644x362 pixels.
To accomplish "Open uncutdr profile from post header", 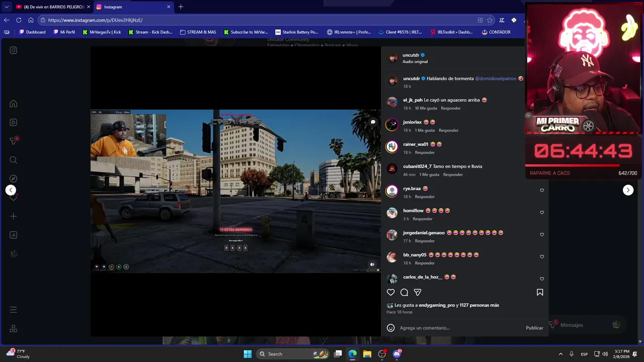I will [x=411, y=55].
